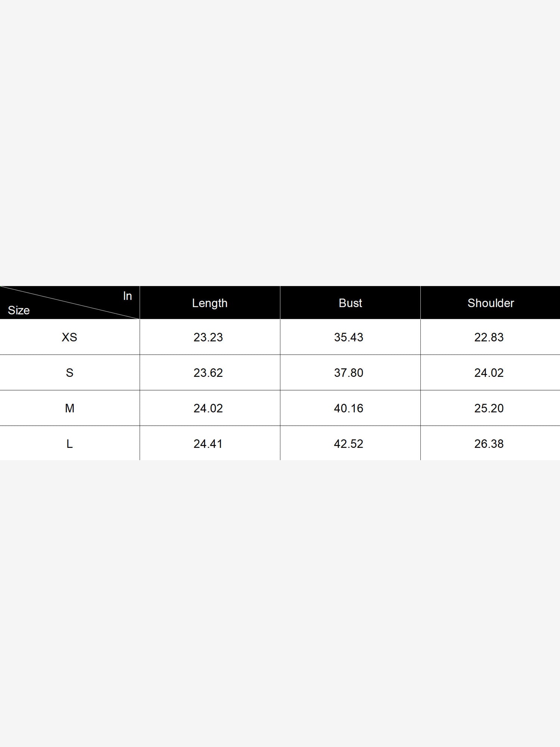The height and width of the screenshot is (747, 560).
Task: Select the L size row label
Action: 69,444
